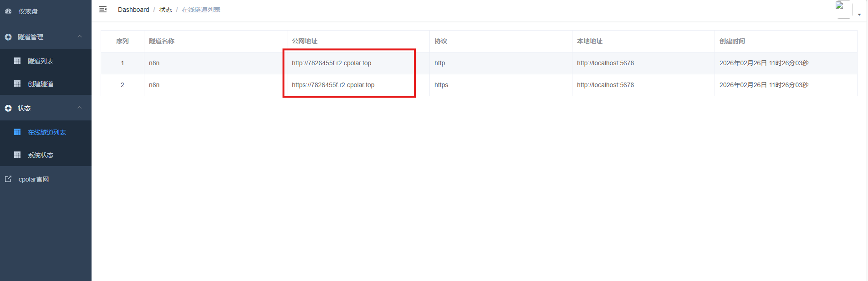Click the 系统状态 table icon

[17, 155]
